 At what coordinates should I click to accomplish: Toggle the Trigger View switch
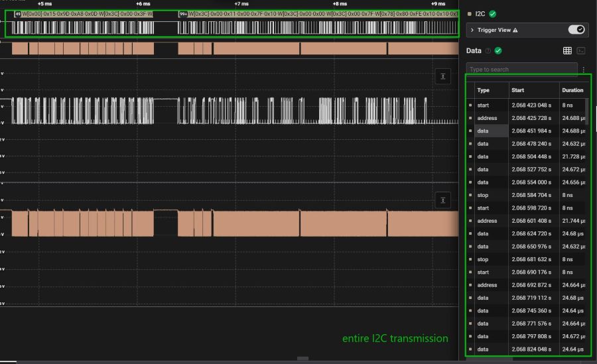(576, 30)
